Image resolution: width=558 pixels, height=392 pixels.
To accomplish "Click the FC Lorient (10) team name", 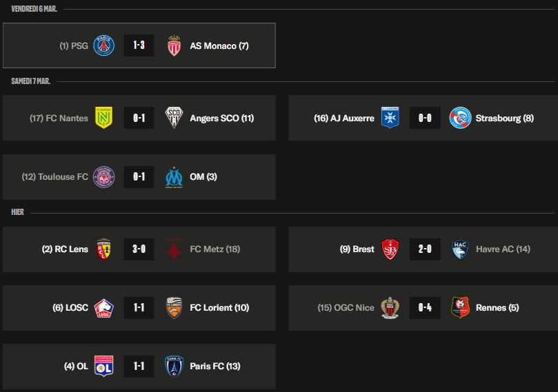I will coord(219,307).
